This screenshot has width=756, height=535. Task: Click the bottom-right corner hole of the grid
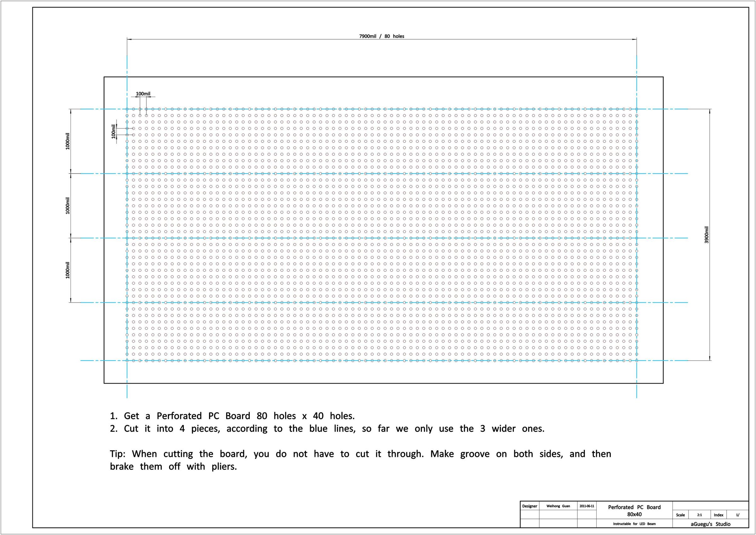coord(636,361)
